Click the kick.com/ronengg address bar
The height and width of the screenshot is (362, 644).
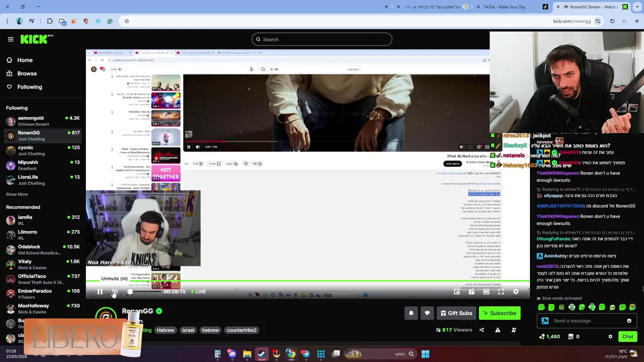pyautogui.click(x=572, y=21)
